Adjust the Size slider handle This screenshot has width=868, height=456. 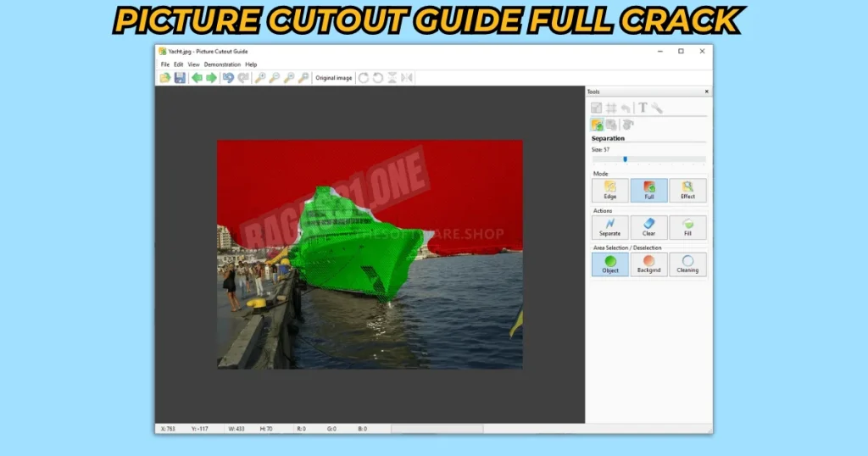[625, 158]
